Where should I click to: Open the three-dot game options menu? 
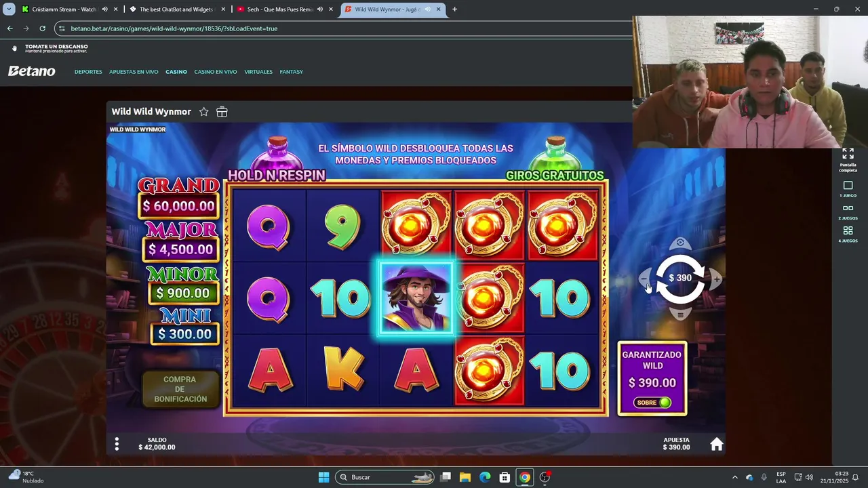coord(117,444)
